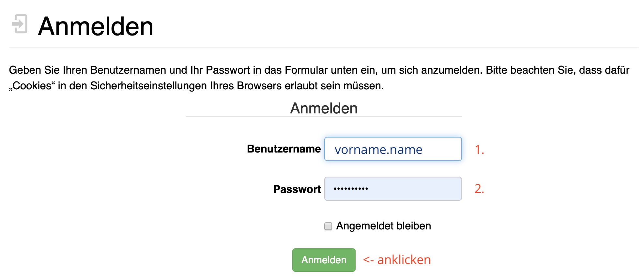The width and height of the screenshot is (644, 277).
Task: Click the centered Anmelden form legend
Action: [324, 108]
